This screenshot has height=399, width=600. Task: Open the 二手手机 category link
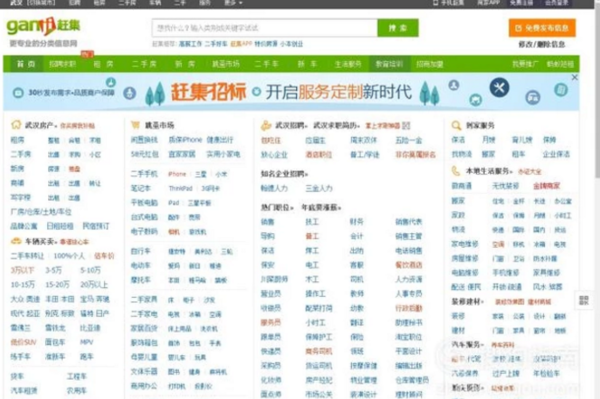(x=144, y=174)
